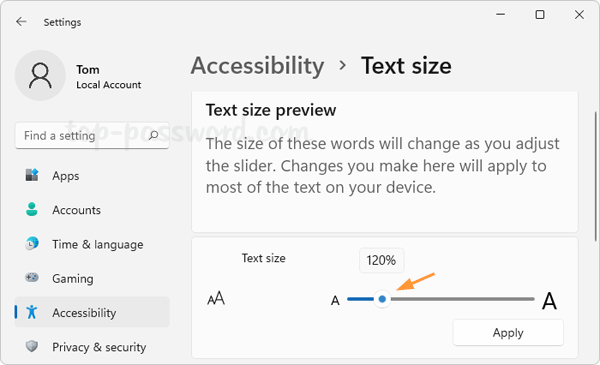Click the Time & language globe icon
This screenshot has width=600, height=365.
click(32, 244)
